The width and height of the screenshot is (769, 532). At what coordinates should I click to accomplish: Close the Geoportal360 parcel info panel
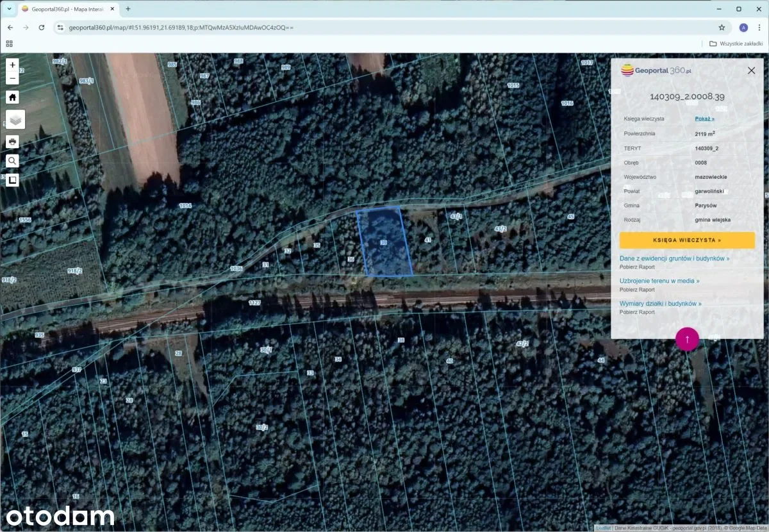[751, 71]
